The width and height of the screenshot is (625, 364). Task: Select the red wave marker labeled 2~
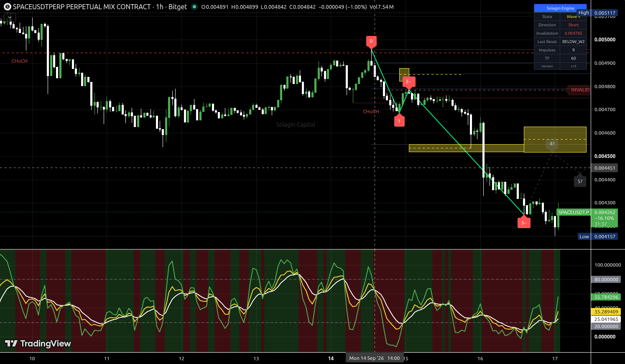coord(409,82)
